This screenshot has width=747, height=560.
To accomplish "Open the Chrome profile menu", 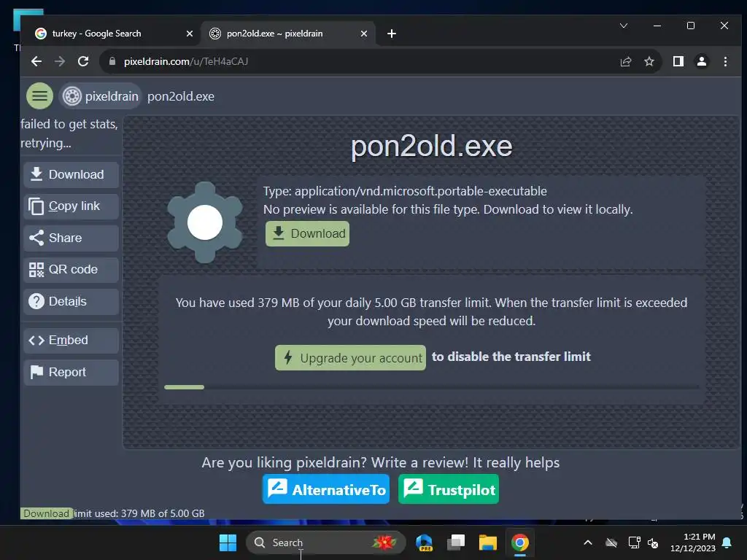I will point(702,61).
